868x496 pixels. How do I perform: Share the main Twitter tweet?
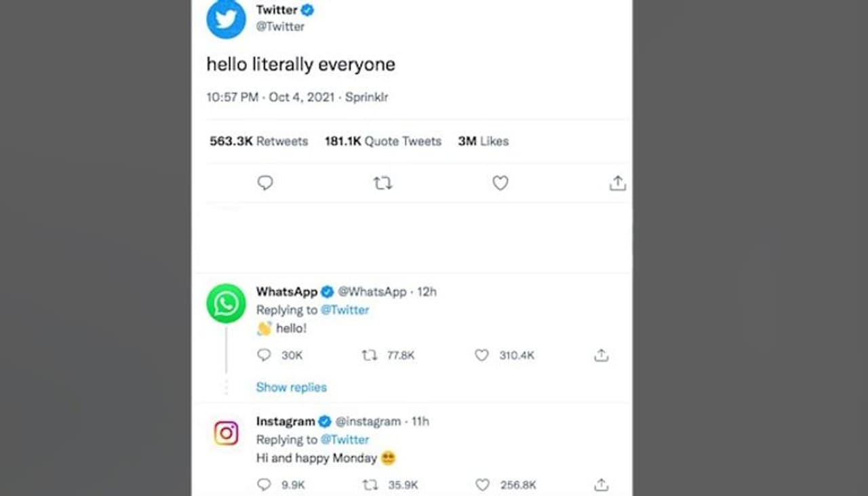[x=617, y=183]
